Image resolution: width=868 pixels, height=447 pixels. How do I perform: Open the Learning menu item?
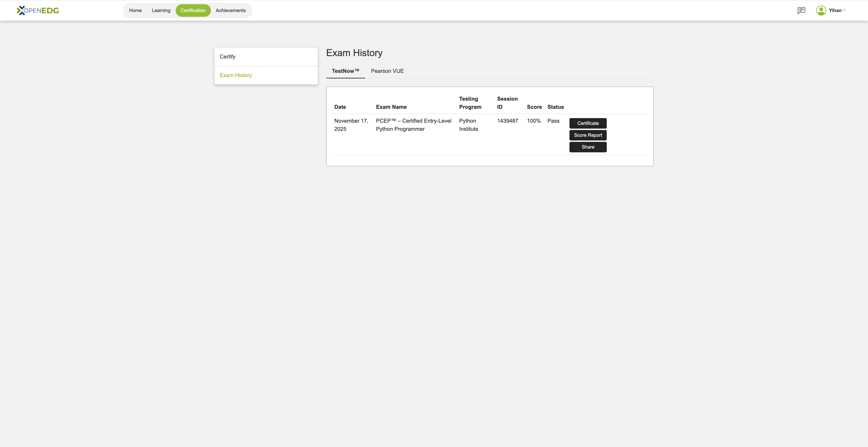[x=161, y=11]
